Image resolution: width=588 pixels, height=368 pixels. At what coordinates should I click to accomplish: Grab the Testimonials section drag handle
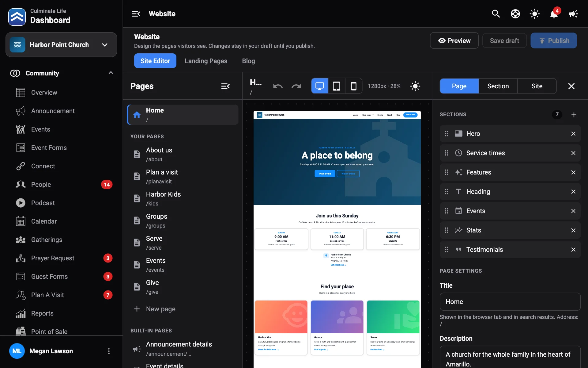tap(447, 250)
